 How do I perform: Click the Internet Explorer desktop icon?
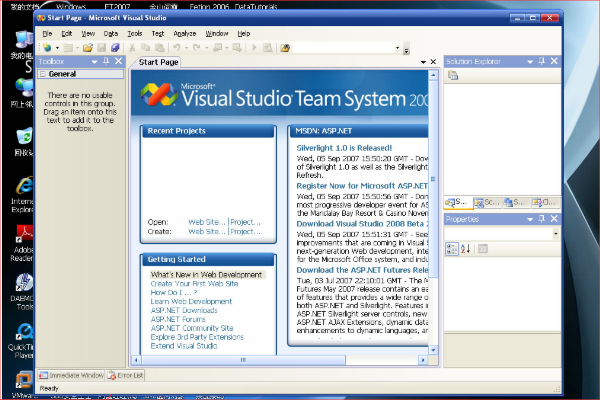[24, 194]
